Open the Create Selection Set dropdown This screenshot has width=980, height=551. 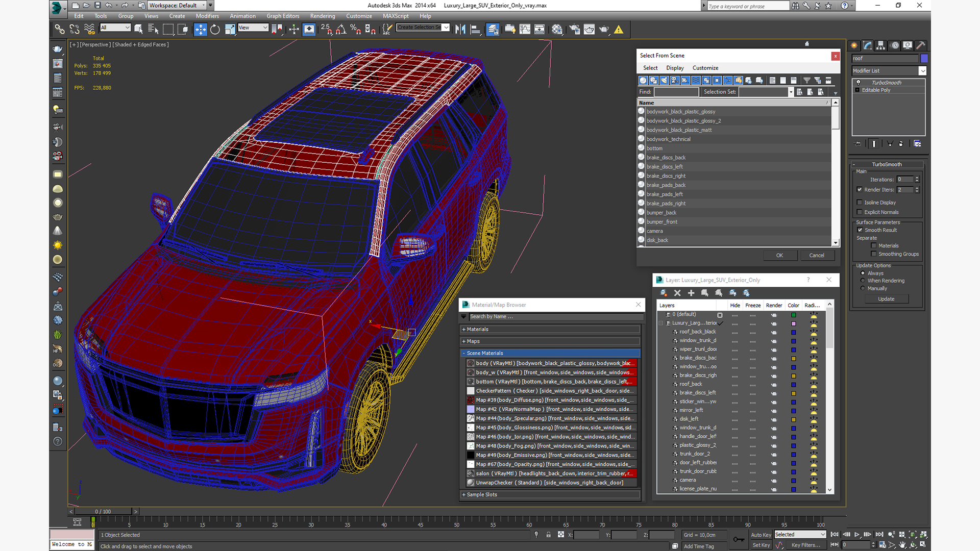point(423,28)
